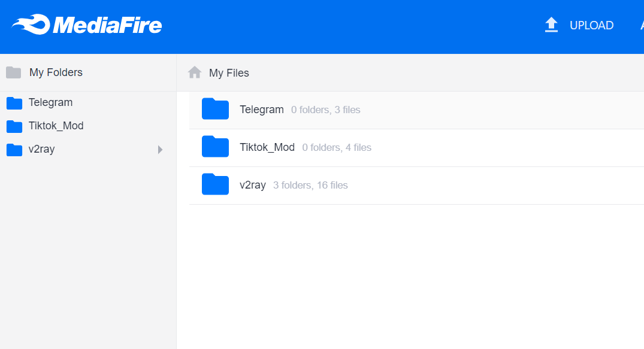Select the My Folders heading label
Viewport: 644px width, 349px height.
[x=56, y=72]
